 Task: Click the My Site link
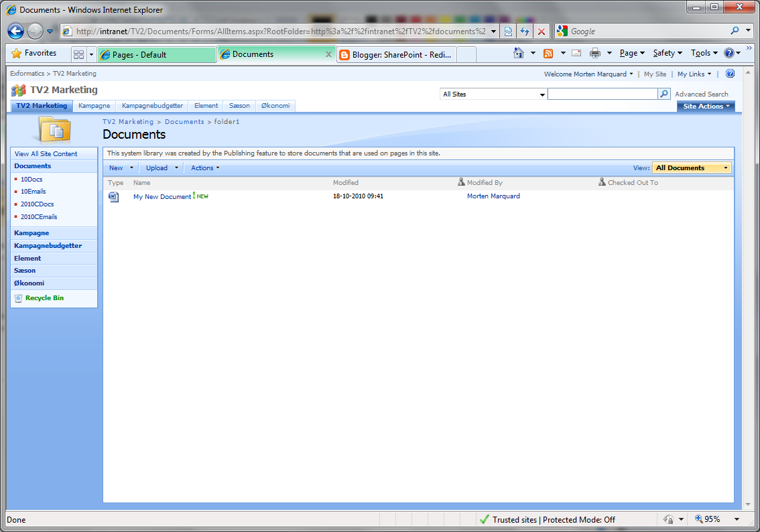point(655,74)
